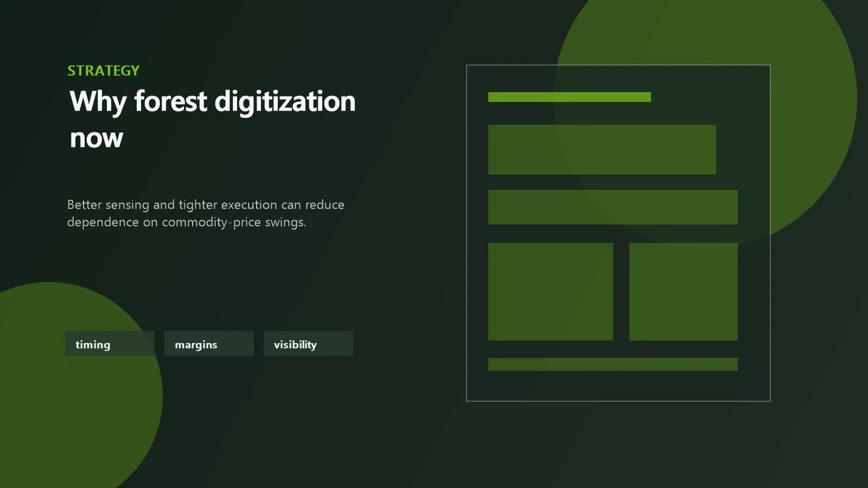Click the 'margins' tag chip
This screenshot has height=488, width=868.
coord(209,343)
